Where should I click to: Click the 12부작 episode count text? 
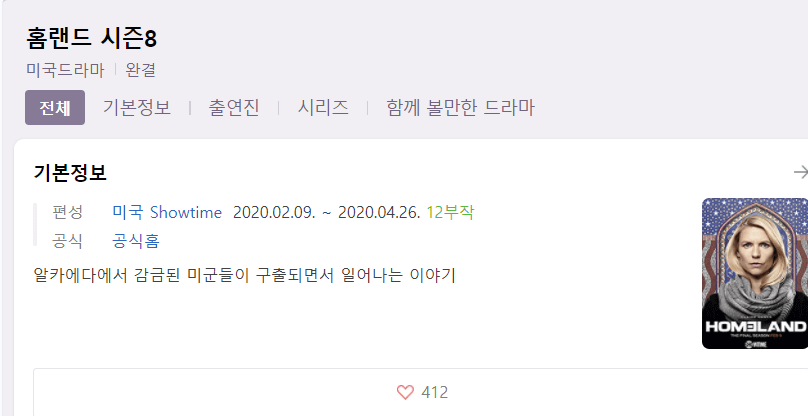450,212
